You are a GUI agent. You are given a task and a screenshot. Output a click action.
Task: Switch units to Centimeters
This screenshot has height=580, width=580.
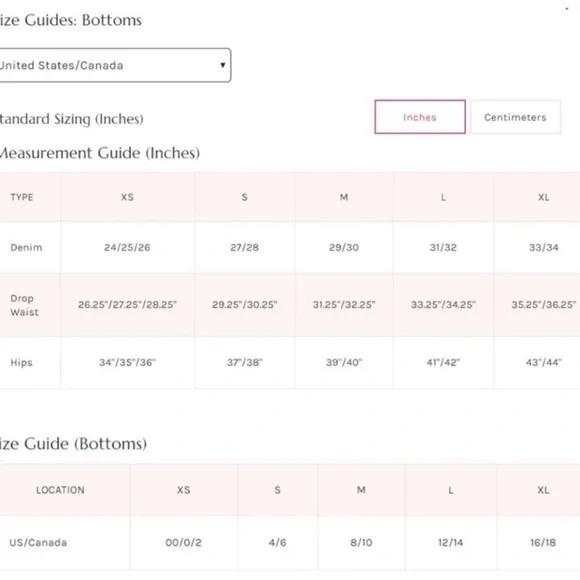click(x=515, y=117)
